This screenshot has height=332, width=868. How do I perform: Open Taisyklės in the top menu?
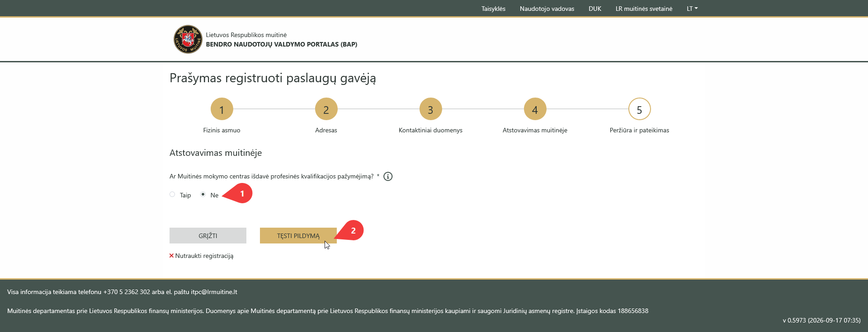[493, 9]
